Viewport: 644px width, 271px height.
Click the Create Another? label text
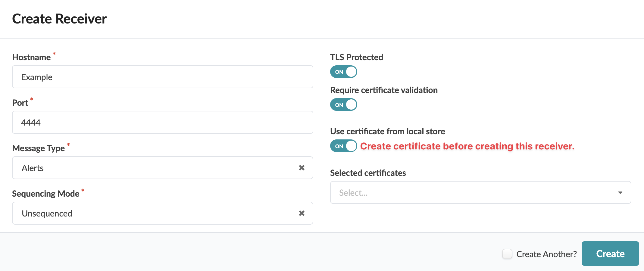point(546,254)
